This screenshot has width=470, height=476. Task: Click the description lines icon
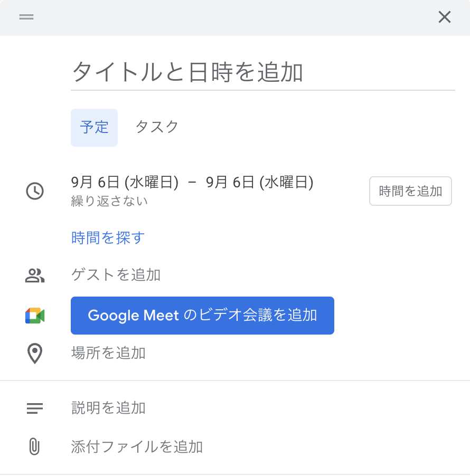click(x=35, y=408)
